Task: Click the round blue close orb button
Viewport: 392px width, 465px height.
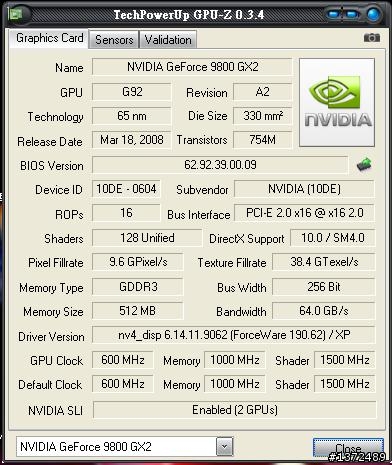Action: (374, 14)
